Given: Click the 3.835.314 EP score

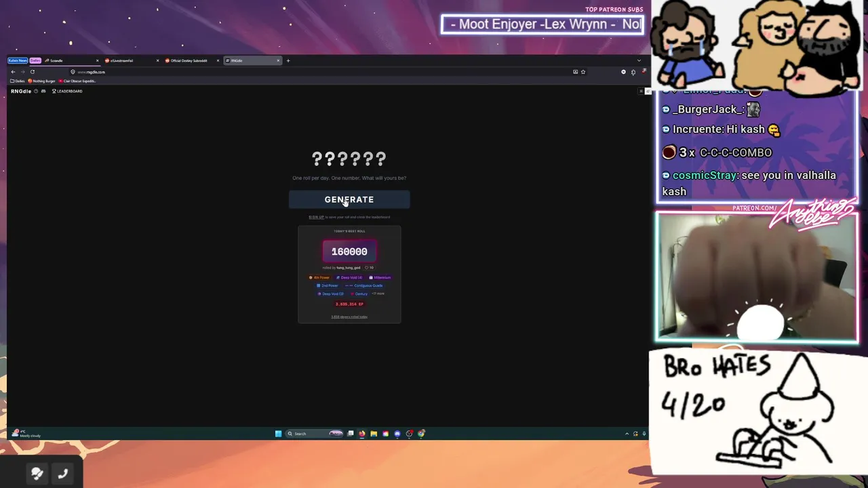Looking at the screenshot, I should point(349,304).
